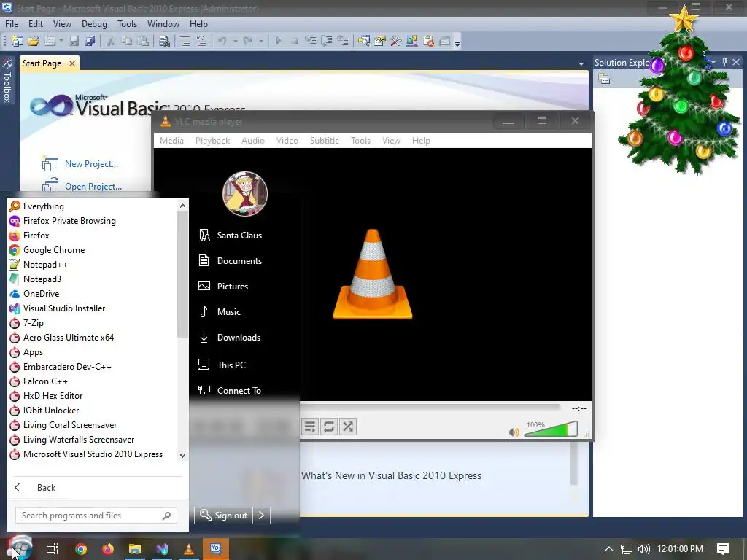
Task: Click Task View taskbar icon
Action: pos(53,549)
